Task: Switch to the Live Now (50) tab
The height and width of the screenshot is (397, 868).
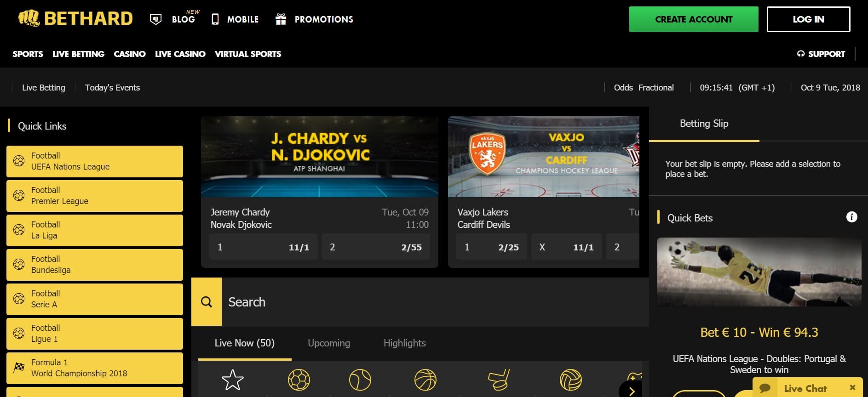Action: pyautogui.click(x=245, y=343)
